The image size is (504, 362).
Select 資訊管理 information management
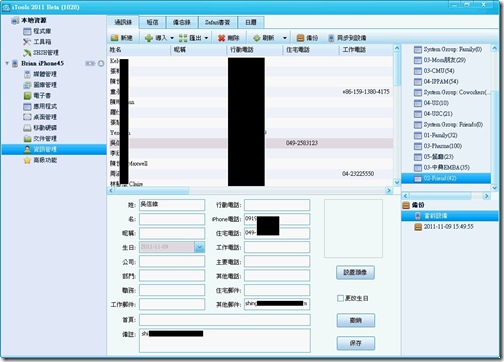54,149
